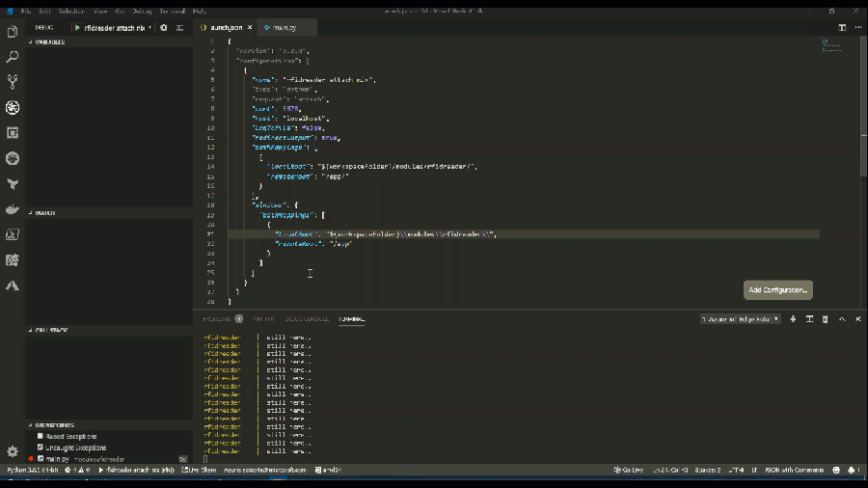This screenshot has width=868, height=488.
Task: Open the tenth activity bar icon above Azure
Action: [13, 260]
